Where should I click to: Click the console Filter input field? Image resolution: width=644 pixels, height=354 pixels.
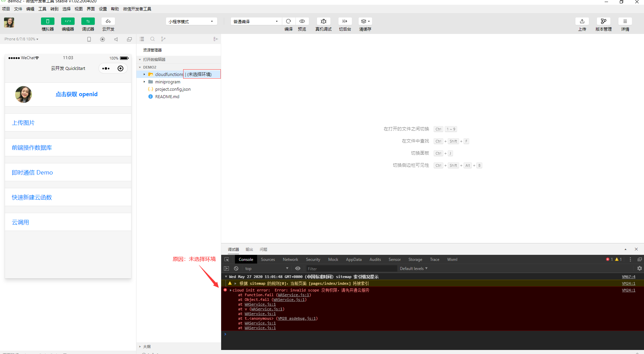tap(351, 269)
